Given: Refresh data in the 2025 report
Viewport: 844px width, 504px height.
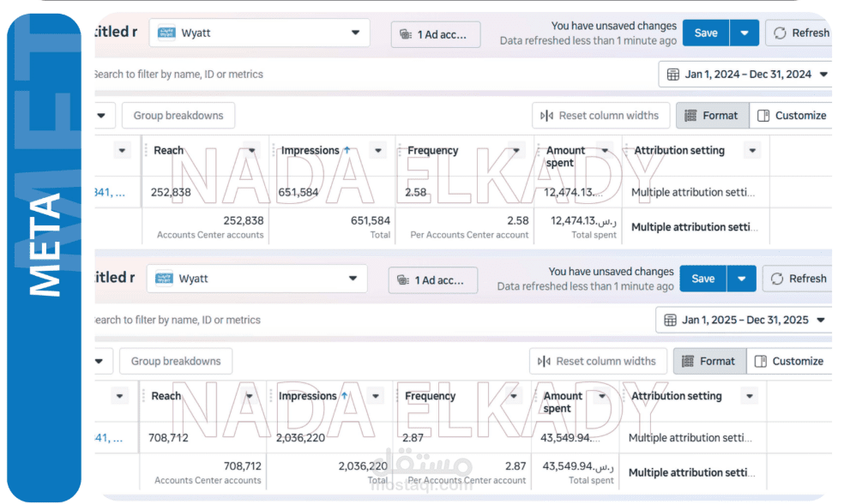Looking at the screenshot, I should click(799, 279).
